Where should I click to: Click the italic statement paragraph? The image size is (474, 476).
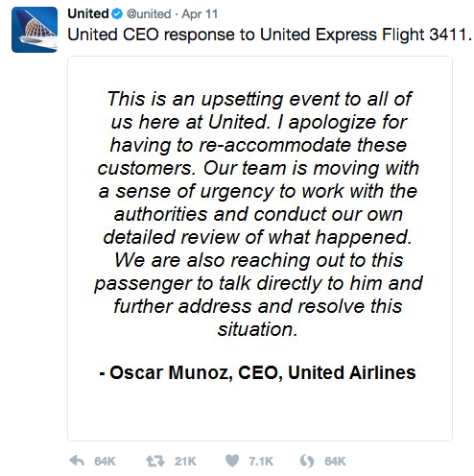[x=258, y=214]
